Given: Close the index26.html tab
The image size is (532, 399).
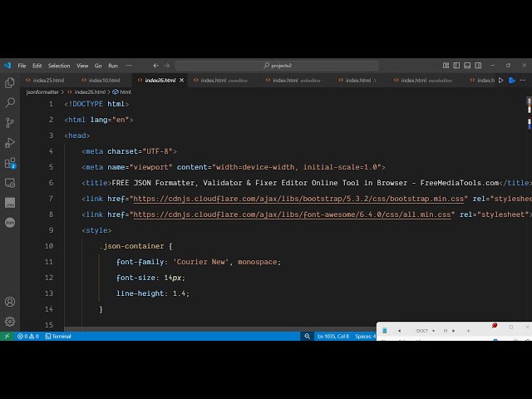Looking at the screenshot, I should pyautogui.click(x=181, y=81).
